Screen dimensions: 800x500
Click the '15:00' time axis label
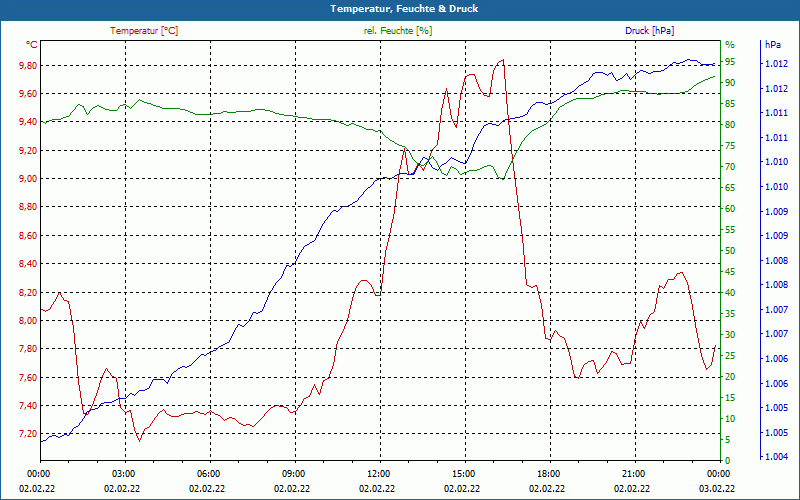(x=462, y=473)
